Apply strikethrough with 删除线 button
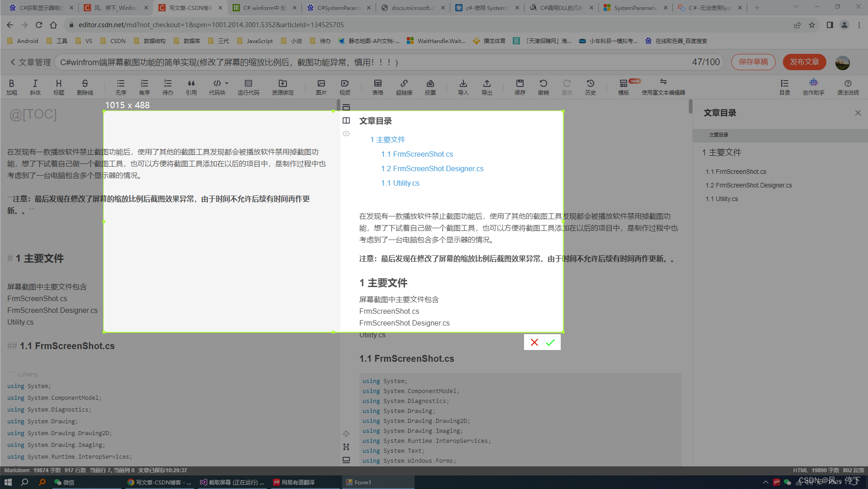The width and height of the screenshot is (868, 489). [x=85, y=87]
